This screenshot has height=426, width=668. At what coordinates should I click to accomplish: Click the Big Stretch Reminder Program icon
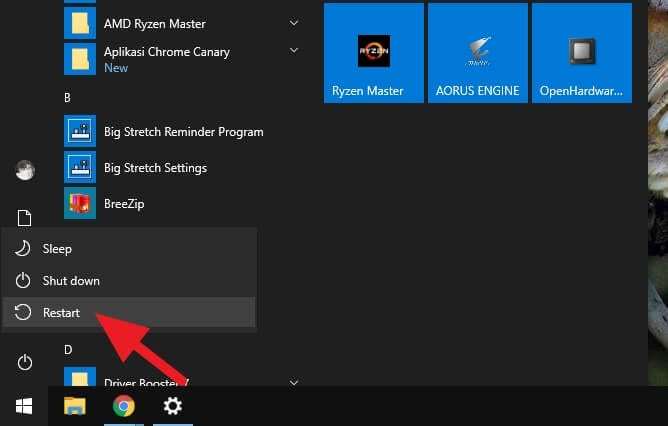coord(80,131)
